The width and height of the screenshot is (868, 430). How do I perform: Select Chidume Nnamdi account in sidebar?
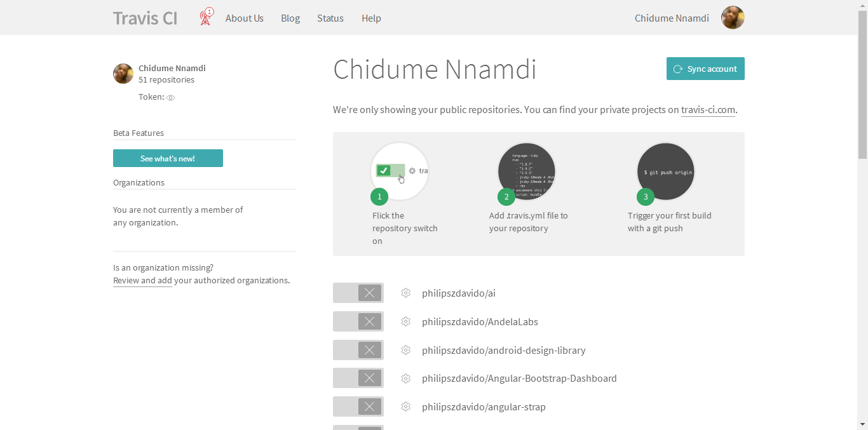click(x=172, y=68)
